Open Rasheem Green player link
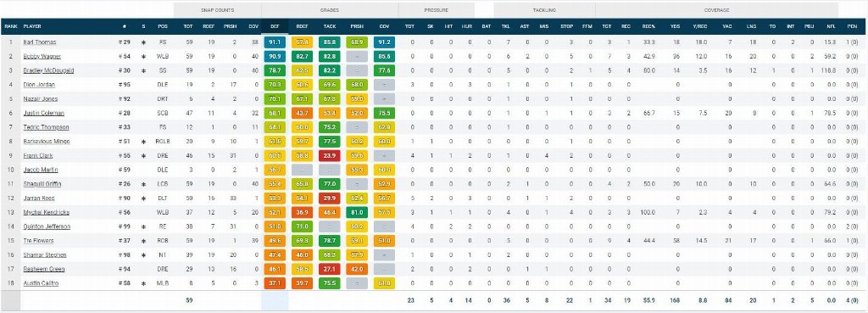 tap(44, 269)
